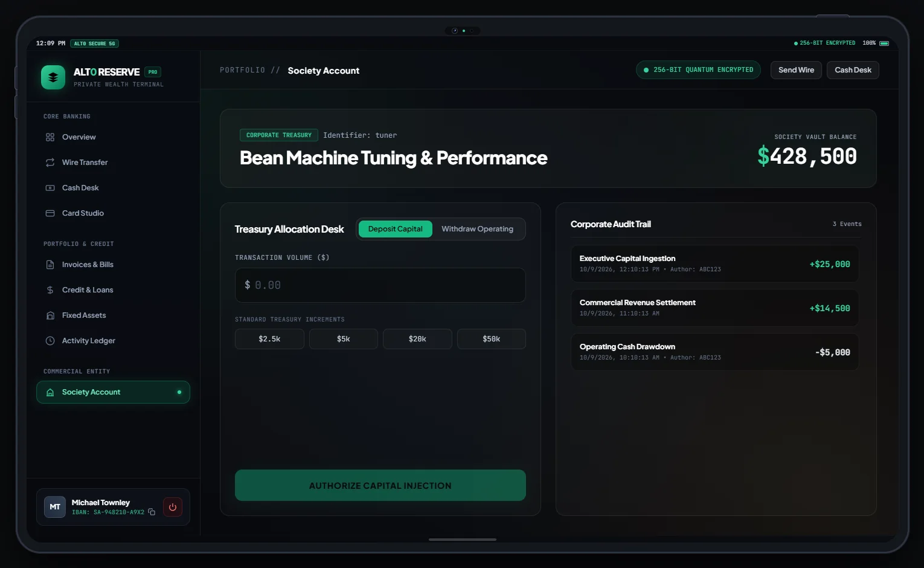This screenshot has width=924, height=568.
Task: Click the ALTO SECURE 5G status badge
Action: coord(95,44)
